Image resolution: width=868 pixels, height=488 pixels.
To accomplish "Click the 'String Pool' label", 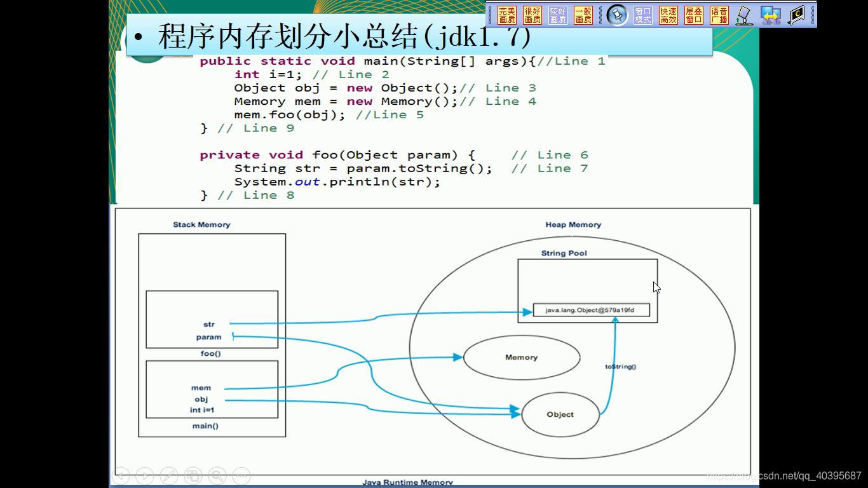I will coord(564,253).
